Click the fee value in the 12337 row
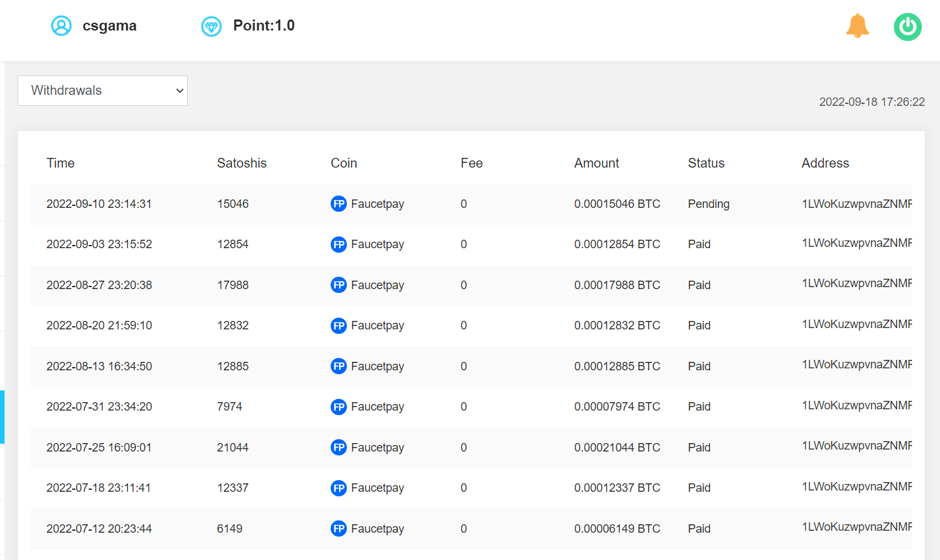 [464, 488]
